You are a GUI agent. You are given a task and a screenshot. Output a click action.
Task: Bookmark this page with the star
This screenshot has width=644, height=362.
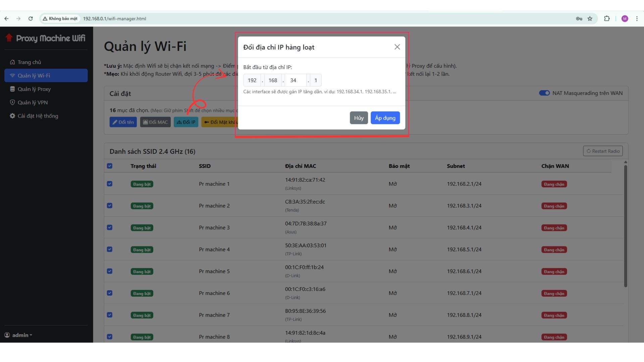[590, 18]
